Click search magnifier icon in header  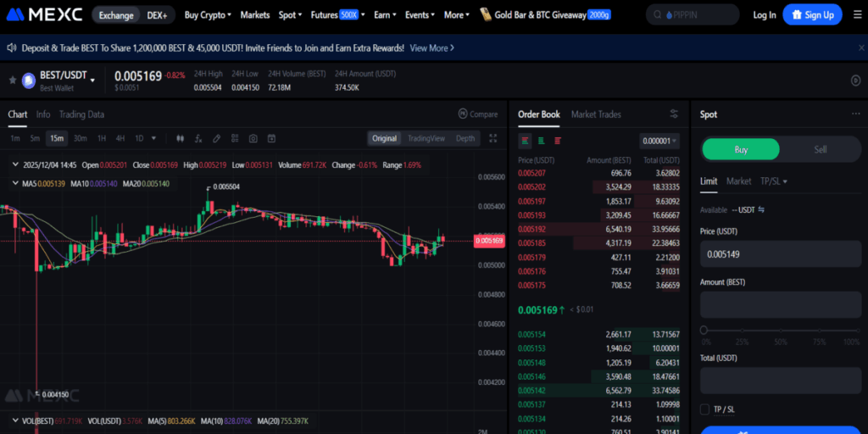pyautogui.click(x=658, y=15)
